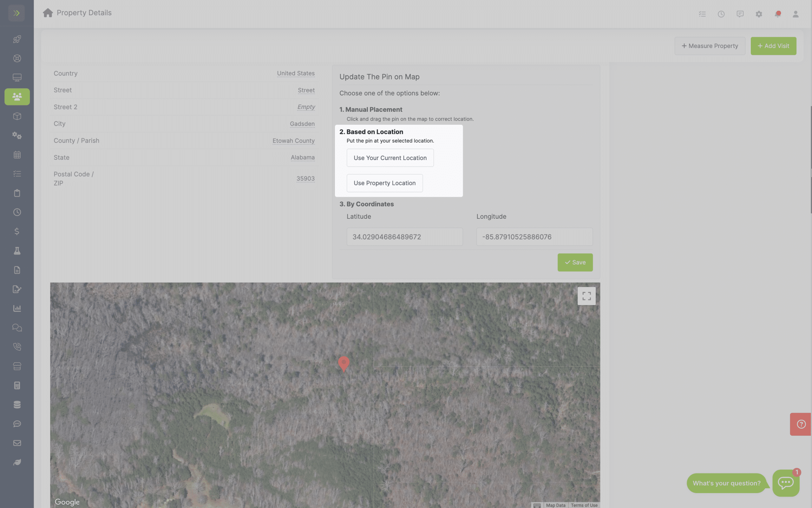812x508 pixels.
Task: Open the envelope mail icon in the sidebar
Action: coord(17,443)
